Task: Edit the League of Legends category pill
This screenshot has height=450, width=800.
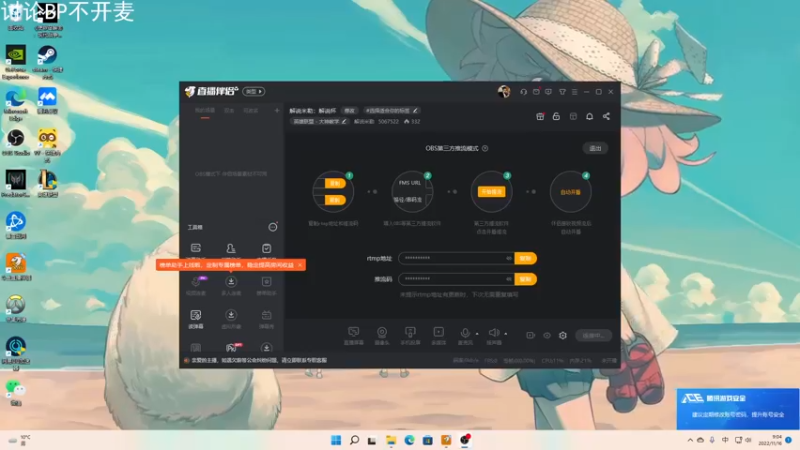Action: tap(319, 121)
